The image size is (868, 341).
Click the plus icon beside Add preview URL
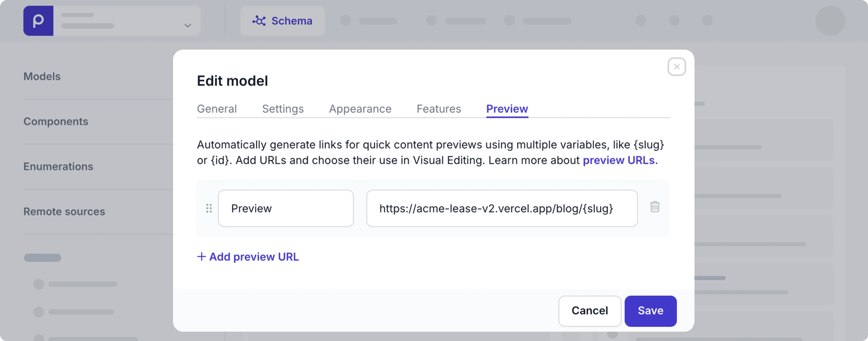coord(201,256)
